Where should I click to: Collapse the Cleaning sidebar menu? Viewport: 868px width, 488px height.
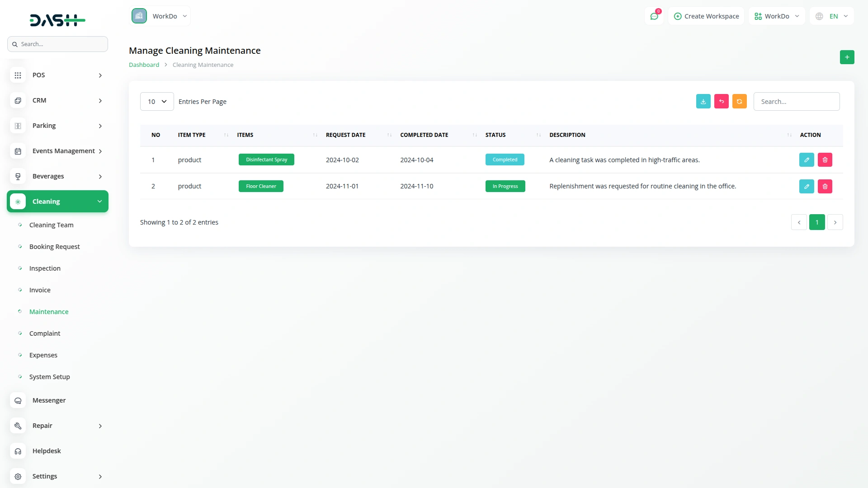pos(58,202)
